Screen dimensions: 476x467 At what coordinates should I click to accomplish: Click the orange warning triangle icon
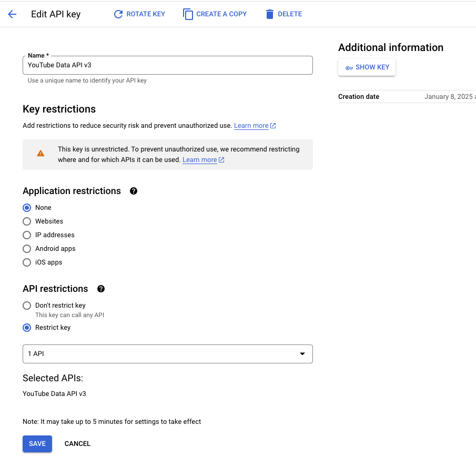(x=40, y=154)
